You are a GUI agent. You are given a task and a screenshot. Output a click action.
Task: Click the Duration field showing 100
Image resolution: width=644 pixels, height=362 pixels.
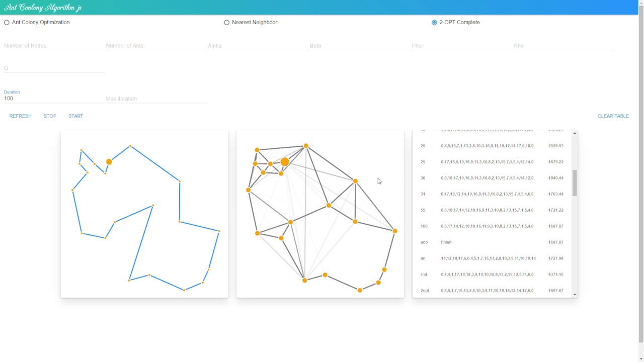tap(54, 99)
